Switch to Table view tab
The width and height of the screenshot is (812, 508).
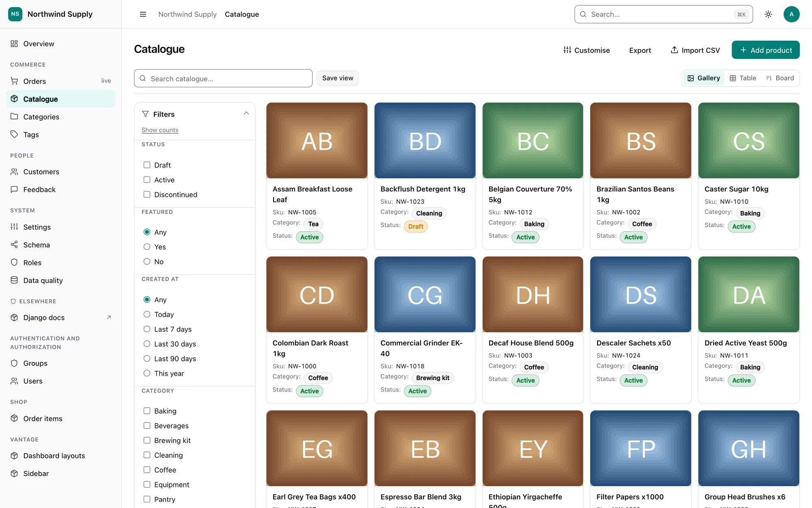pyautogui.click(x=743, y=78)
